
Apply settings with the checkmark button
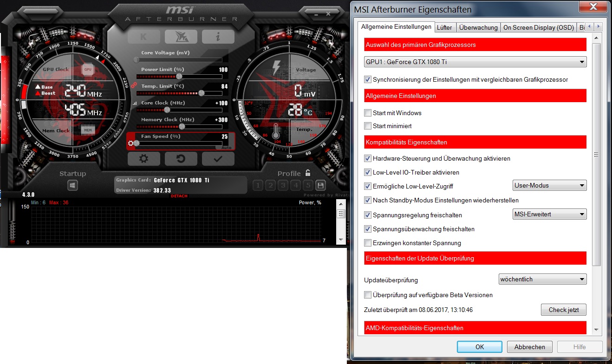point(218,159)
